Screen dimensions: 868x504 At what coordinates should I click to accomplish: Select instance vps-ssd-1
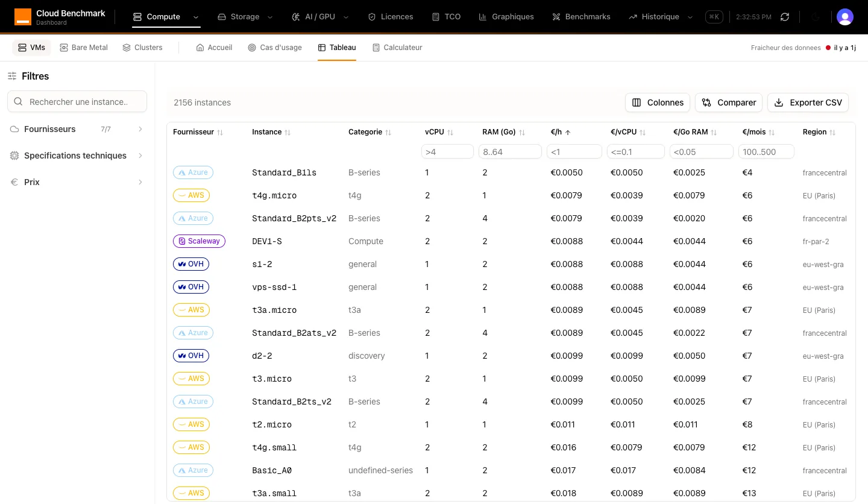(274, 287)
